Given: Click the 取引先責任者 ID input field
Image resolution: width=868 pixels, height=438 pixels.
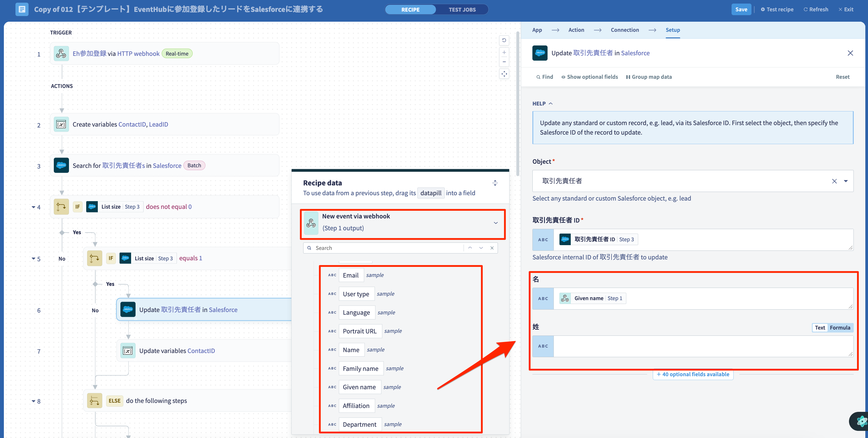Looking at the screenshot, I should [x=703, y=240].
